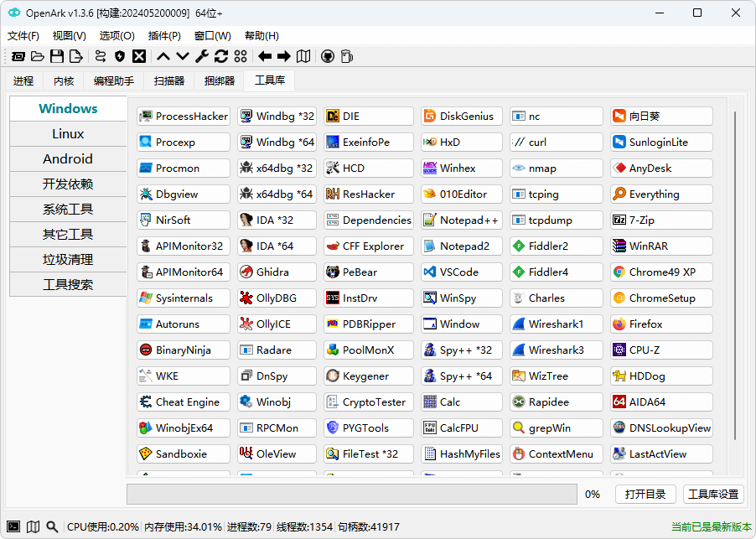Click the open folder toolbar icon
Viewport: 756px width, 539px height.
[x=37, y=56]
